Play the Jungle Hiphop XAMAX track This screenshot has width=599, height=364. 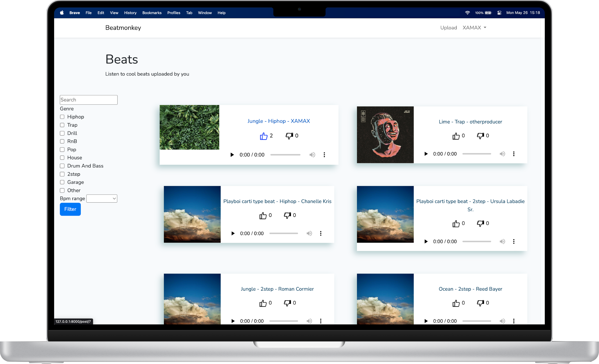pyautogui.click(x=232, y=155)
